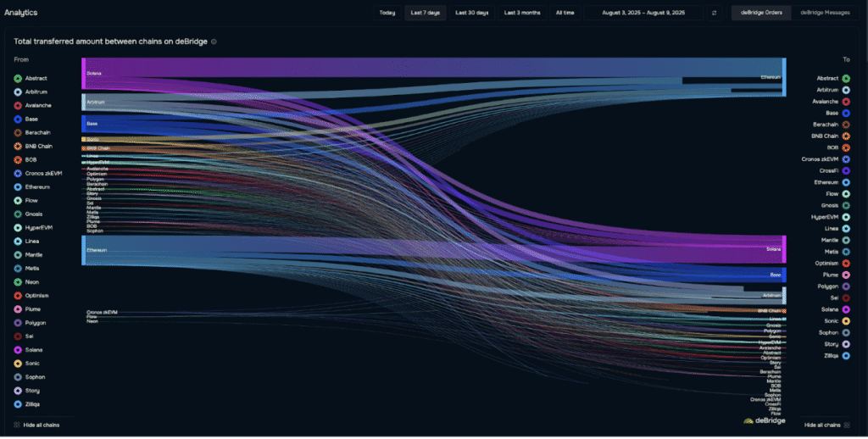Click the Arbitrum destination bar in chart
This screenshot has width=868, height=439.
(784, 296)
